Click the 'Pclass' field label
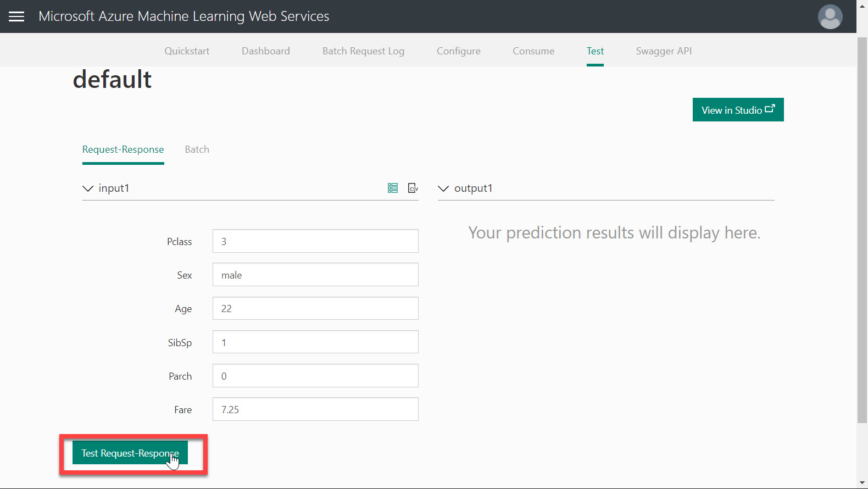 tap(180, 242)
